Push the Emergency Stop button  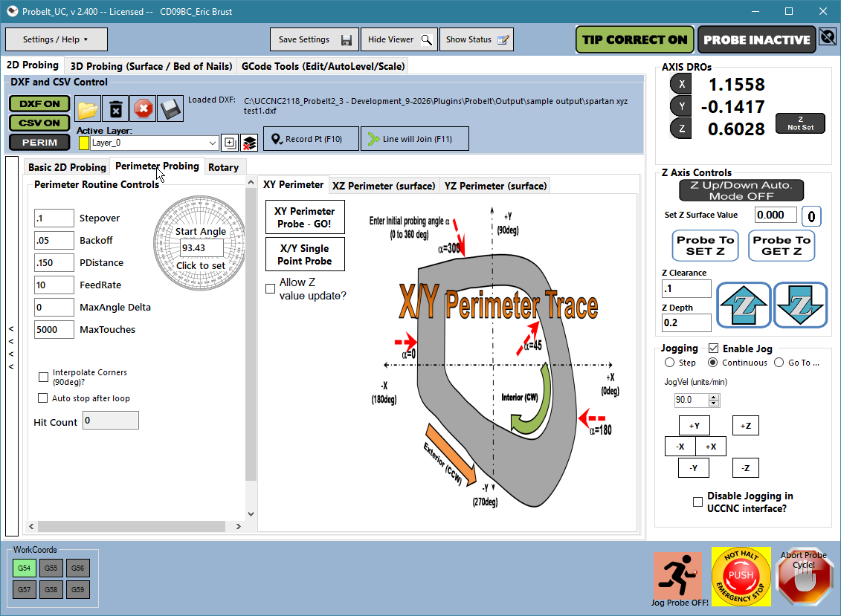tap(741, 577)
